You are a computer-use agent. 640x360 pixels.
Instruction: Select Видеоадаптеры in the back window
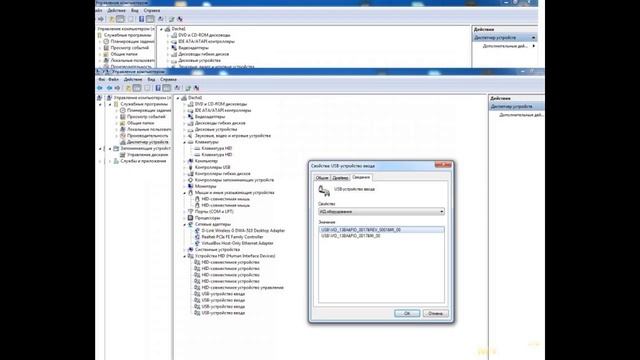(193, 48)
